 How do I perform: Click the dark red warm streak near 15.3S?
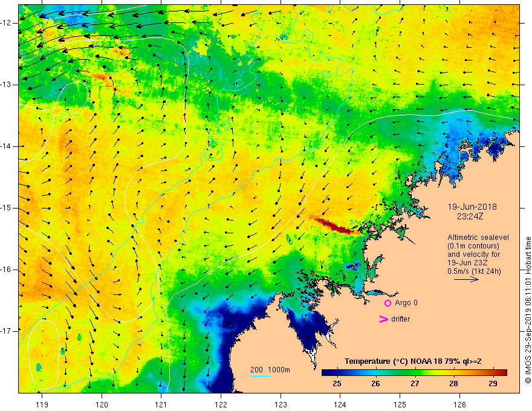(x=336, y=227)
